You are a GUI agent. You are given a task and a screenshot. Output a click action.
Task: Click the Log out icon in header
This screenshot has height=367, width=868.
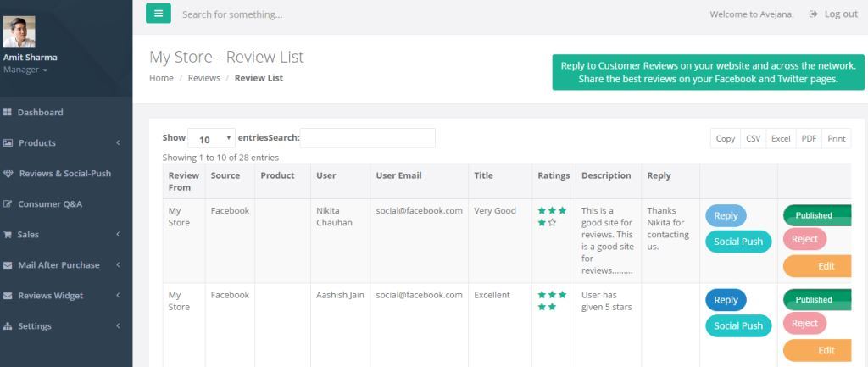(x=814, y=14)
